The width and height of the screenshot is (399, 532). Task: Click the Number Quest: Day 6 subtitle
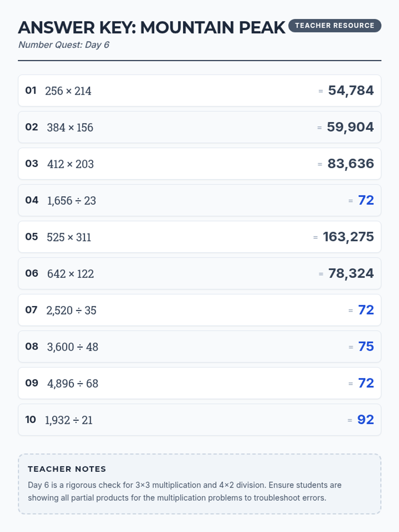(64, 45)
